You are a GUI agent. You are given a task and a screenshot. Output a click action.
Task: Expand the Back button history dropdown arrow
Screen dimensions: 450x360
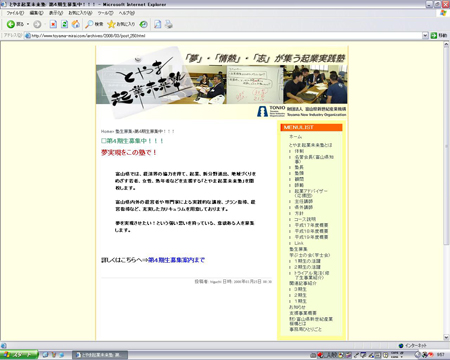[28, 24]
